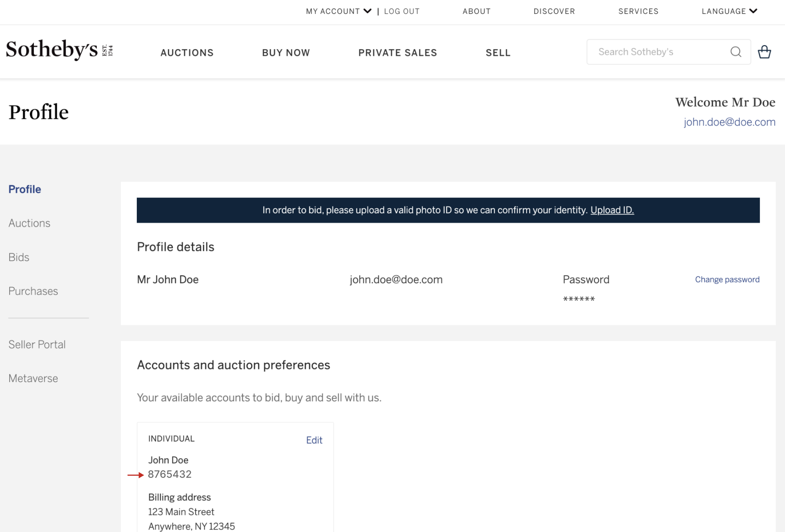Viewport: 785px width, 532px height.
Task: Click the search magnifier icon
Action: pyautogui.click(x=736, y=52)
